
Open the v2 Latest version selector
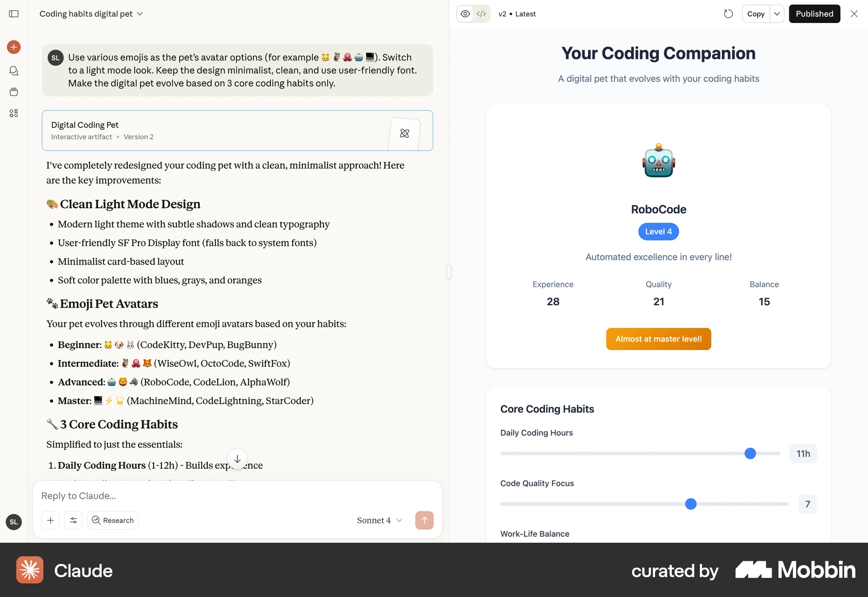pos(517,14)
